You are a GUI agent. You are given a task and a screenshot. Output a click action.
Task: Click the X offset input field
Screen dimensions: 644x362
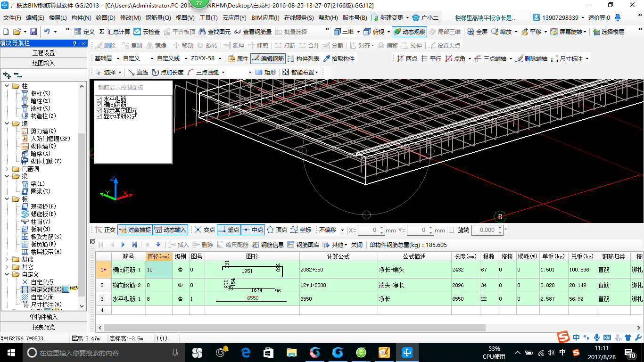[x=372, y=230]
